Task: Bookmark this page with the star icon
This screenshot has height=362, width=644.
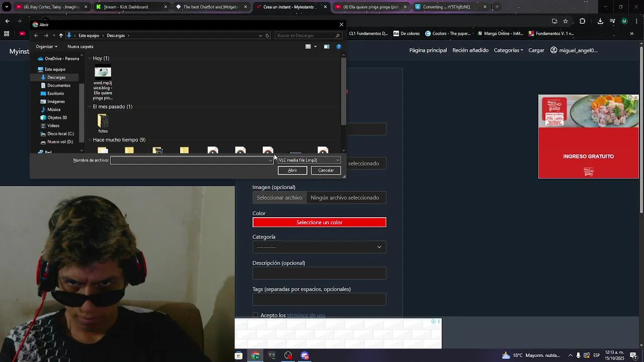Action: [x=566, y=21]
